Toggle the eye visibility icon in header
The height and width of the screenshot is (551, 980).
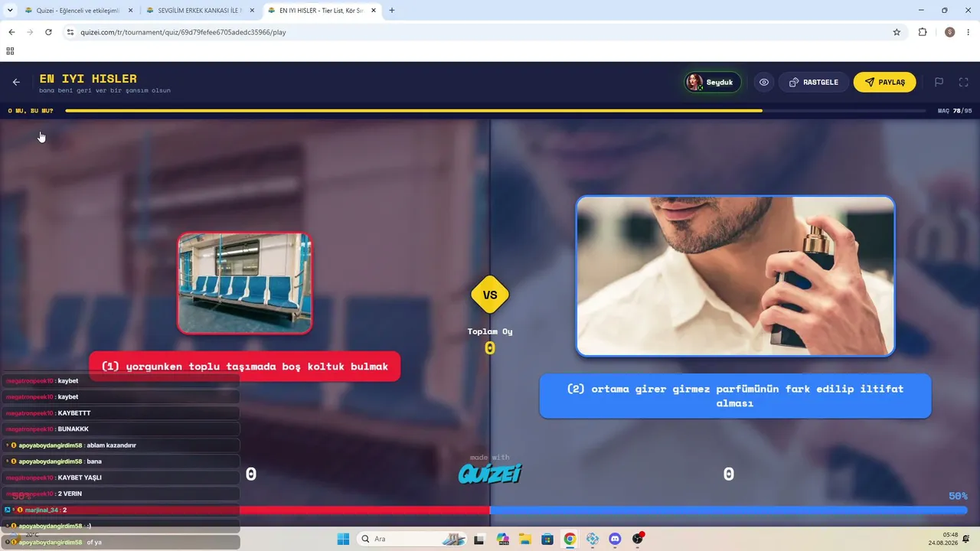click(764, 82)
